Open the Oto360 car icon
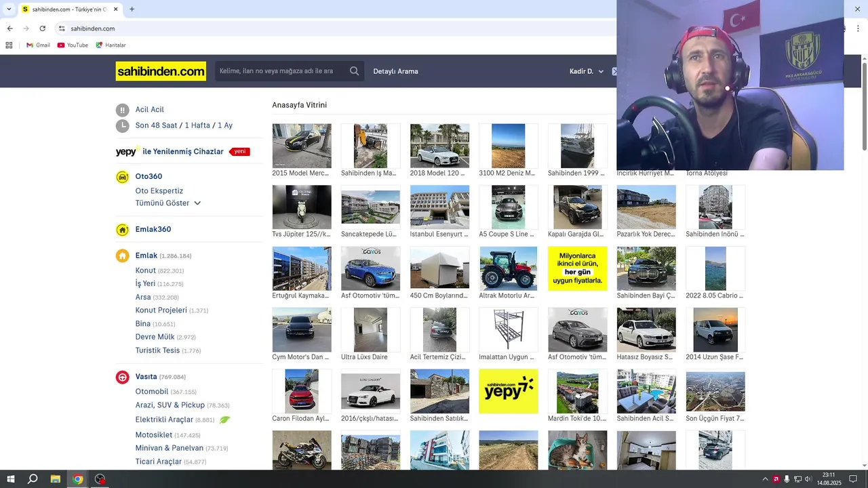 tap(122, 177)
